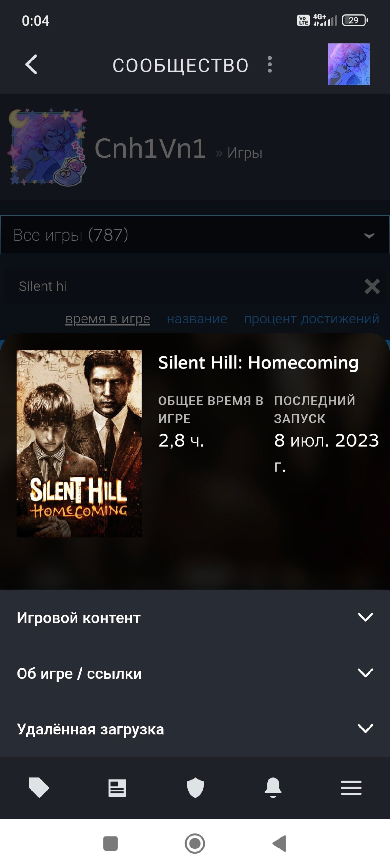390x868 pixels.
Task: Sort by название
Action: 197,319
